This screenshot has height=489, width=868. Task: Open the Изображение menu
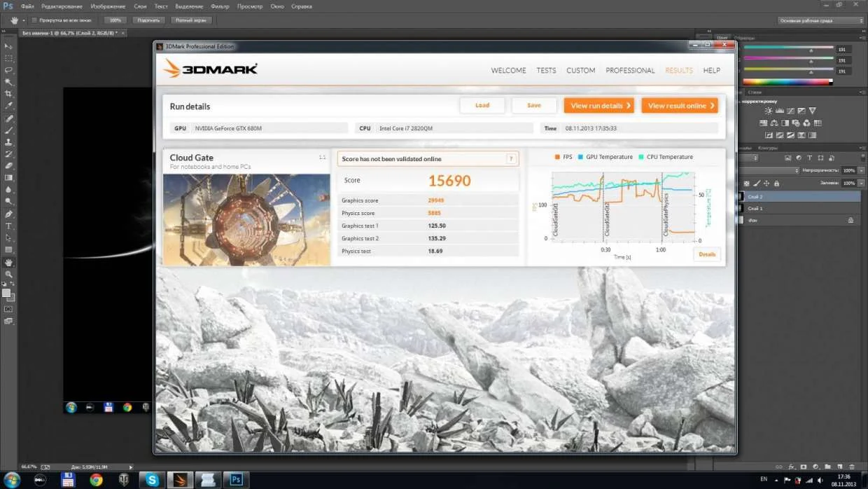[108, 6]
